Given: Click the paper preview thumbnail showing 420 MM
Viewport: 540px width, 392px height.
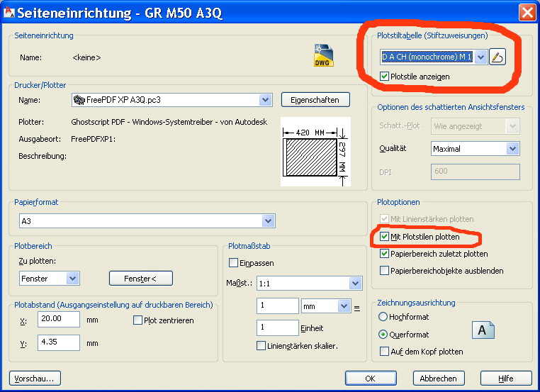Looking at the screenshot, I should 315,152.
